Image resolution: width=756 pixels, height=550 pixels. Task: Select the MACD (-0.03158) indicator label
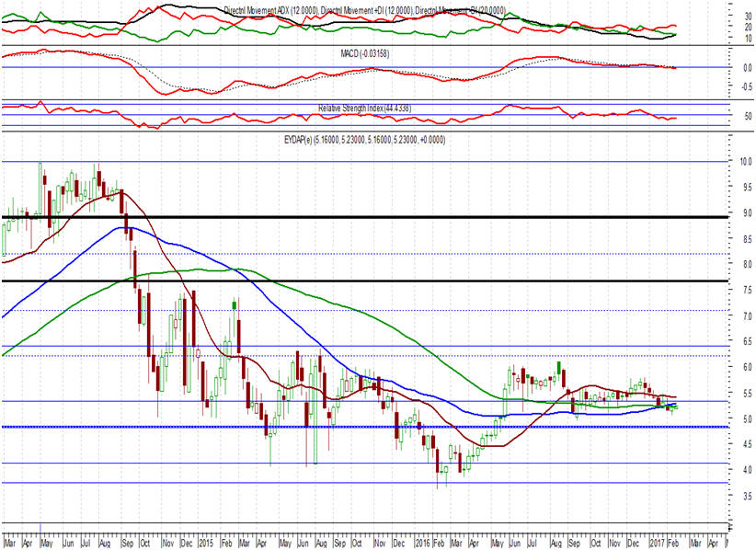click(364, 53)
